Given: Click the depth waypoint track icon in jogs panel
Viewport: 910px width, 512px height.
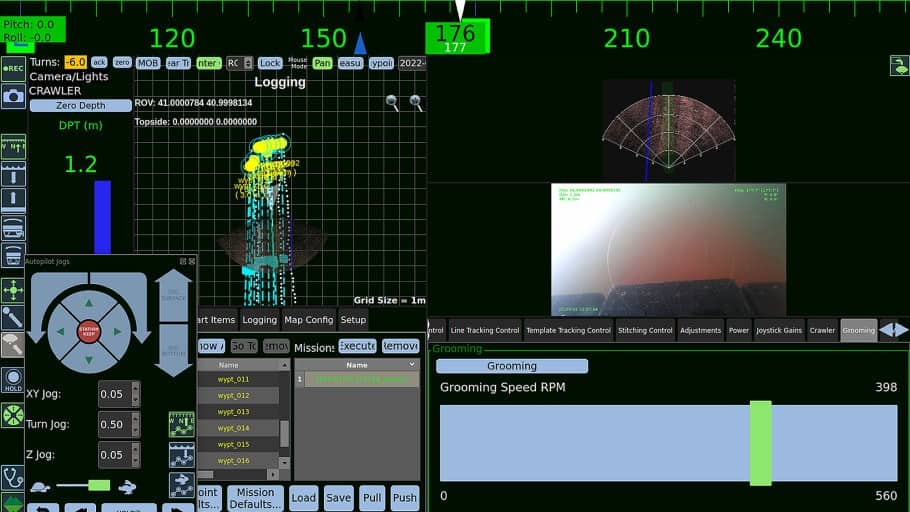Looking at the screenshot, I should coord(182,455).
